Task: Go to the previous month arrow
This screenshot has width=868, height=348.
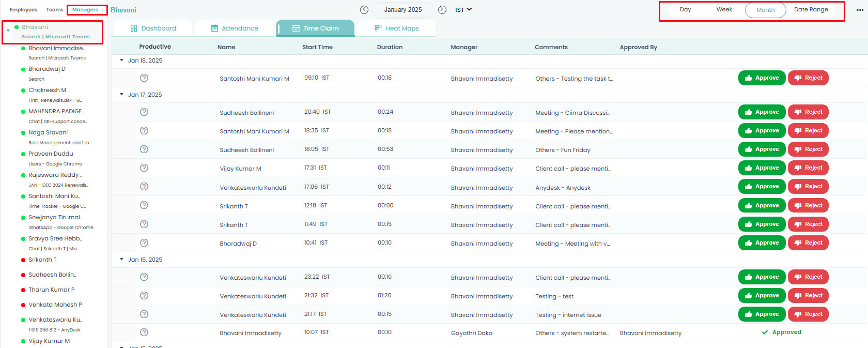Action: (x=364, y=10)
